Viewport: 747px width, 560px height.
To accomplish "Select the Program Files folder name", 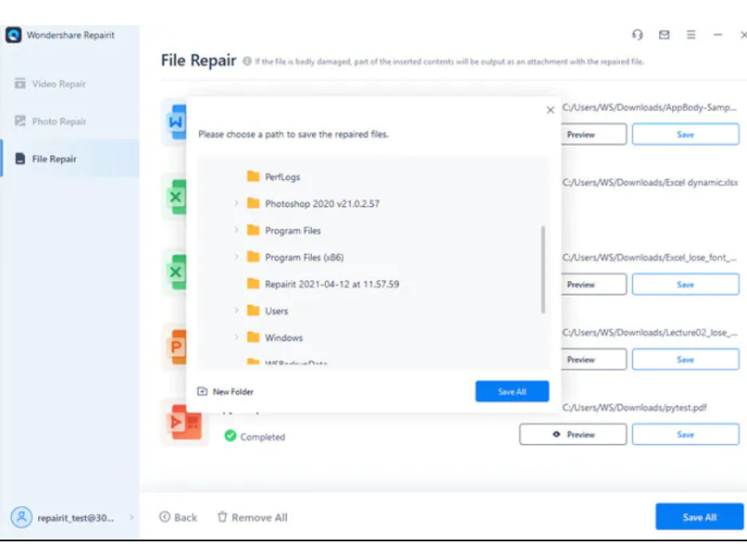I will pos(293,231).
